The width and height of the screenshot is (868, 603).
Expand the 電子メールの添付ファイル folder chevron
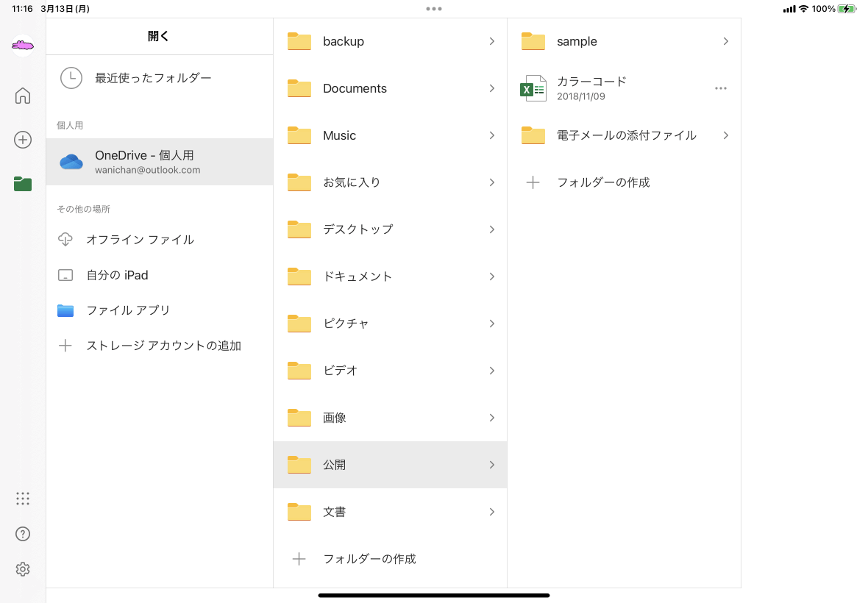tap(725, 135)
